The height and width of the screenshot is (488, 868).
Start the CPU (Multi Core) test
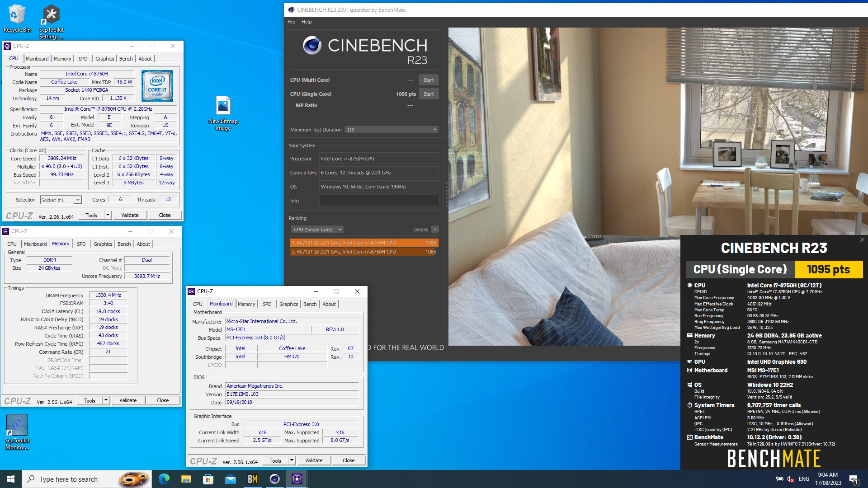coord(429,80)
